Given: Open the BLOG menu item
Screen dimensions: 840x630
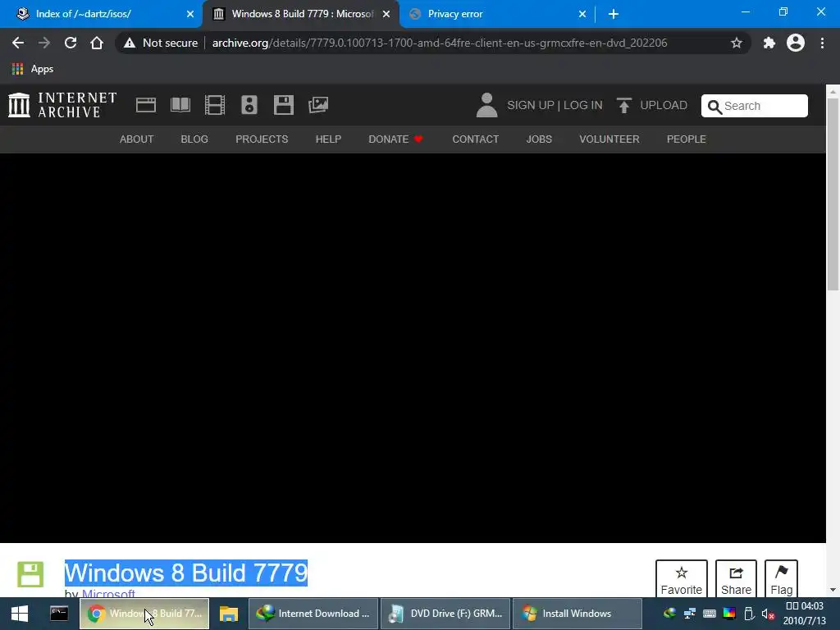Looking at the screenshot, I should 194,139.
